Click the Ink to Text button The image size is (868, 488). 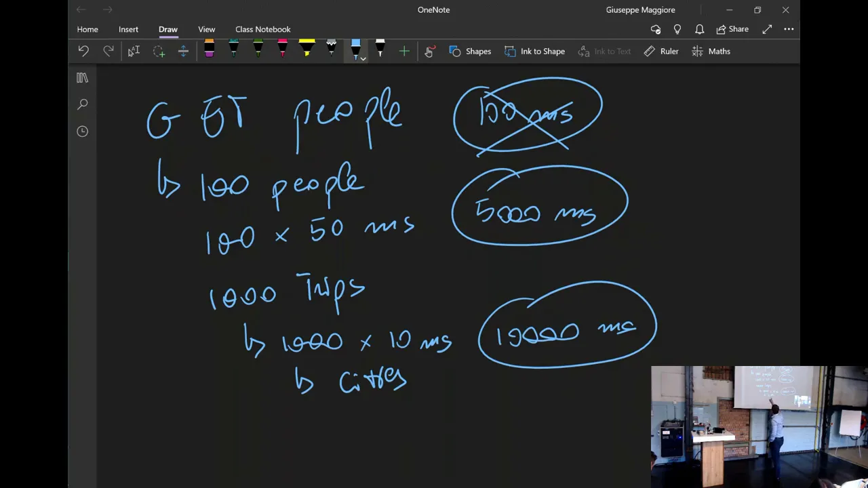[x=604, y=51]
